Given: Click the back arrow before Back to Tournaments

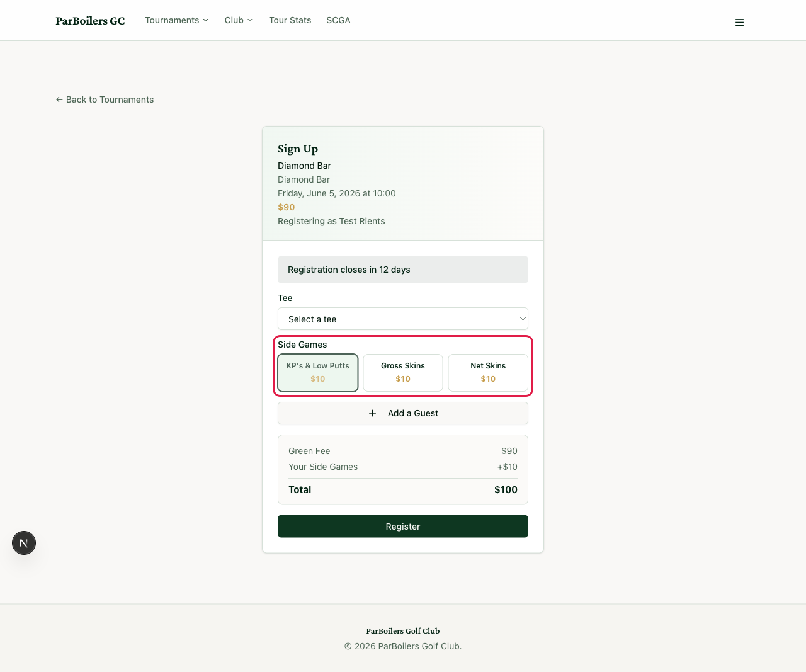Looking at the screenshot, I should [x=59, y=100].
